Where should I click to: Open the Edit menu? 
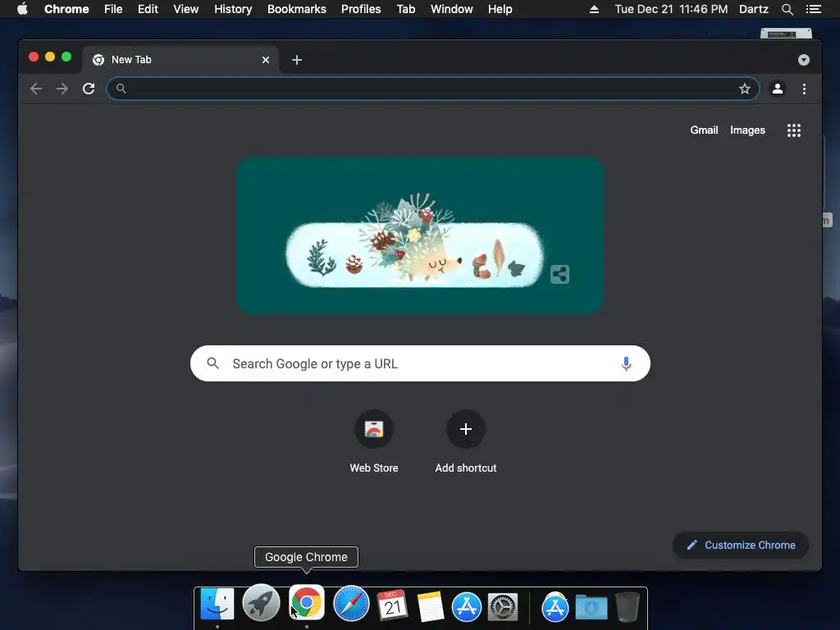pos(148,9)
